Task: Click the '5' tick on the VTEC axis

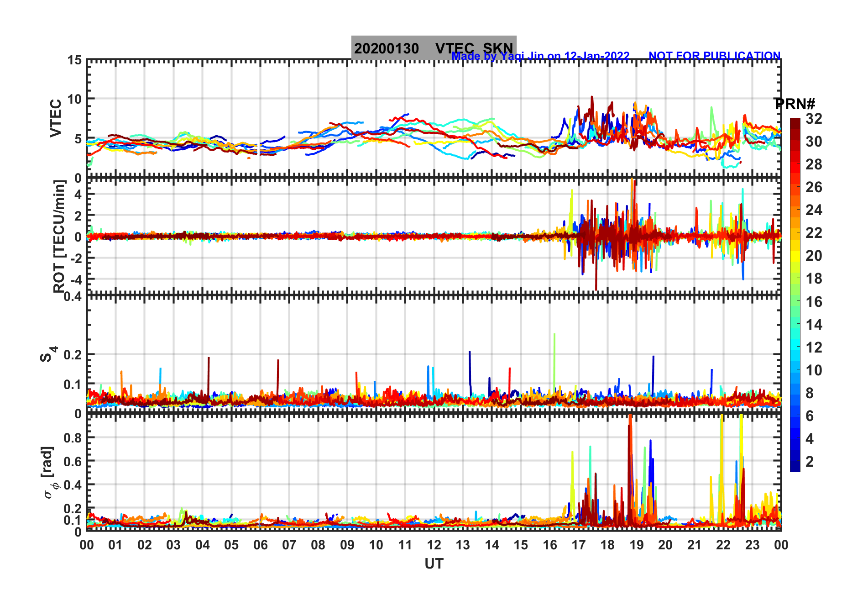Action: 78,139
